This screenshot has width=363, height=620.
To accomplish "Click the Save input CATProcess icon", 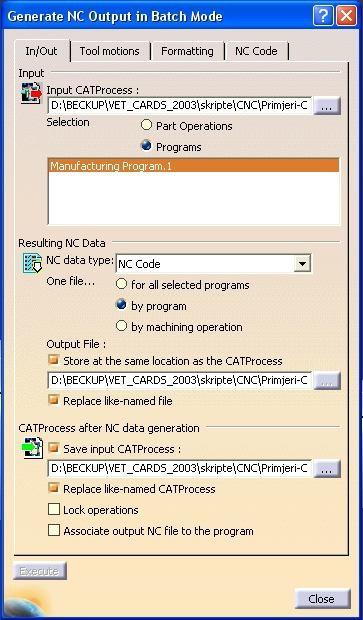I will tap(32, 447).
